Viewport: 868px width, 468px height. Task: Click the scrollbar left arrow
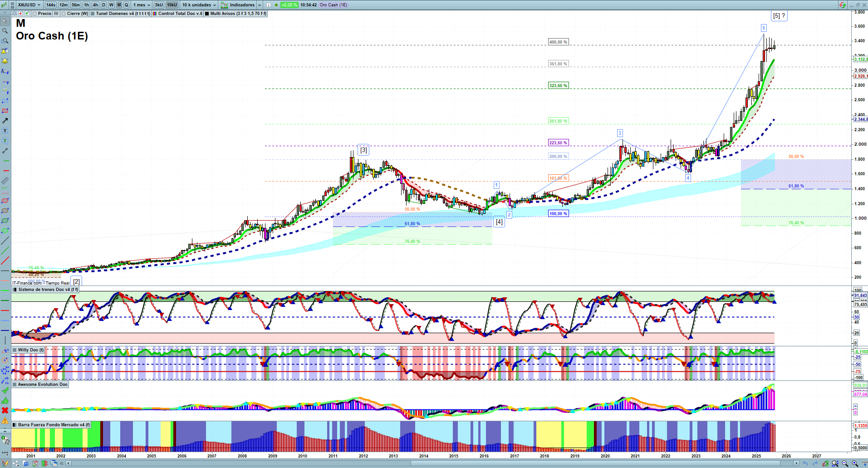pos(69,463)
